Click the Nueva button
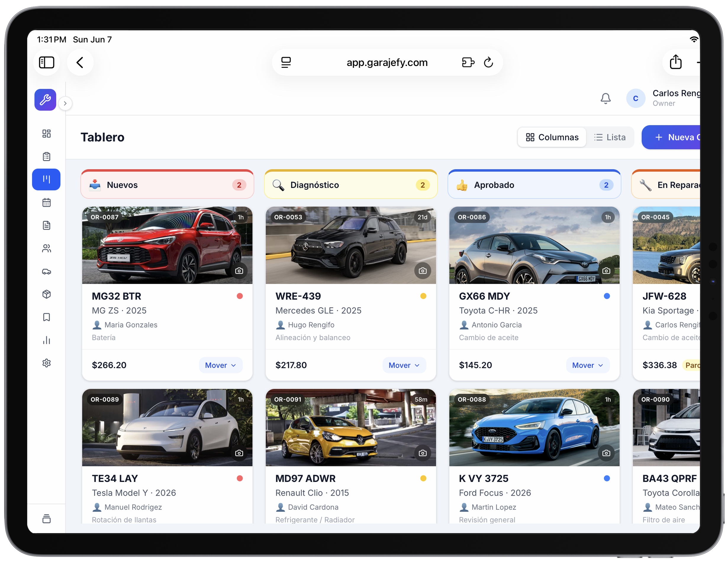 coord(671,137)
